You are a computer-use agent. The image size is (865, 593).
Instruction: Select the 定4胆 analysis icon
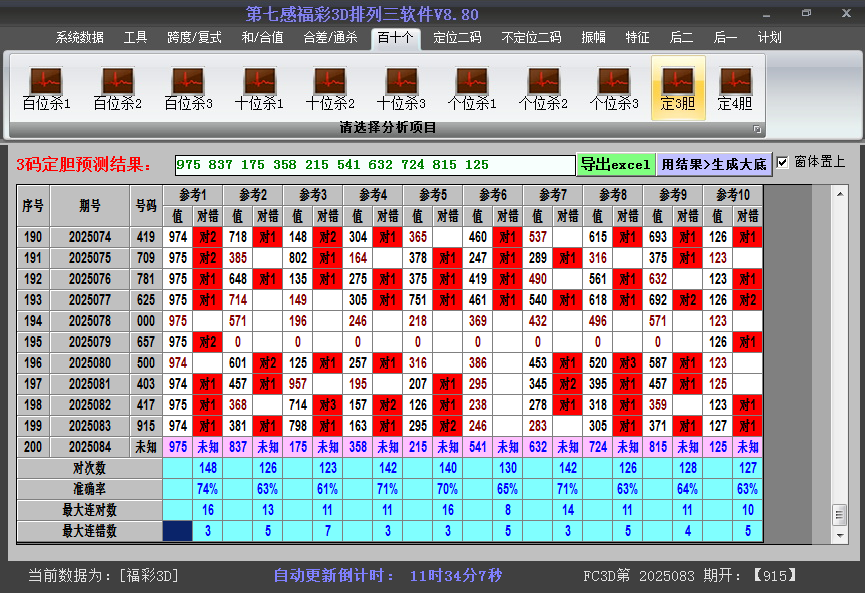735,88
